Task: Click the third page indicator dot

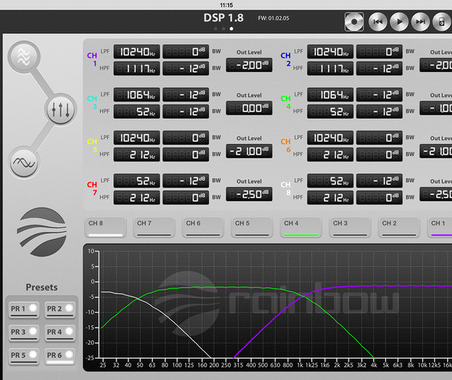Action: (x=231, y=29)
